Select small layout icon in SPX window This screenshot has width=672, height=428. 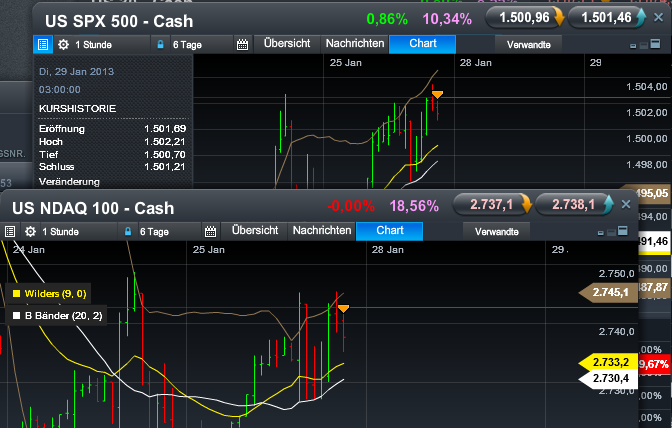pos(633,46)
